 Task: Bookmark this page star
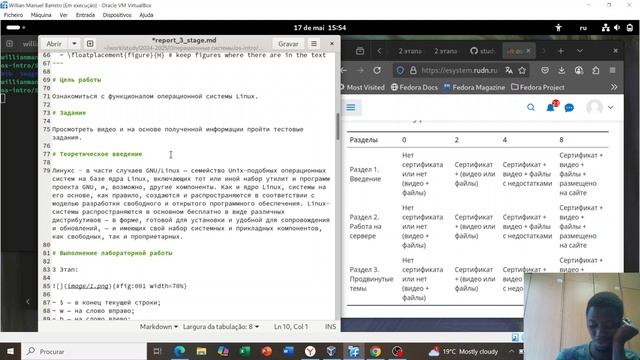coord(522,70)
